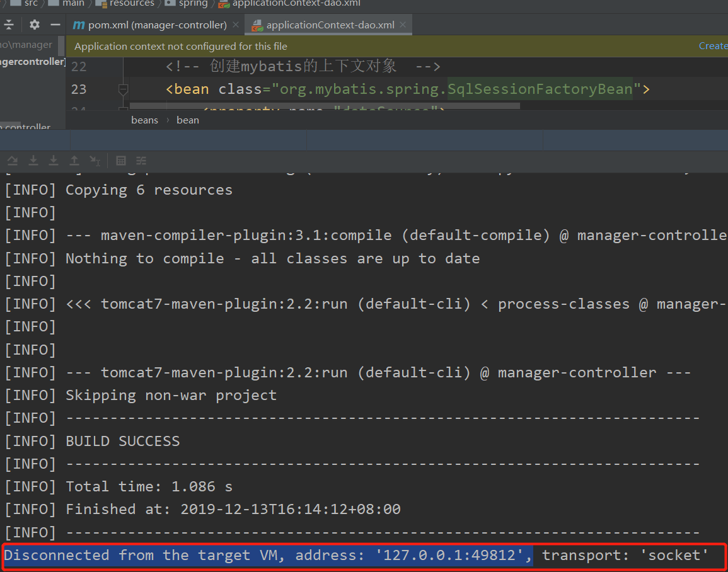
Task: Click applicationContext-dao.xml in the navigation bar
Action: pos(290,3)
